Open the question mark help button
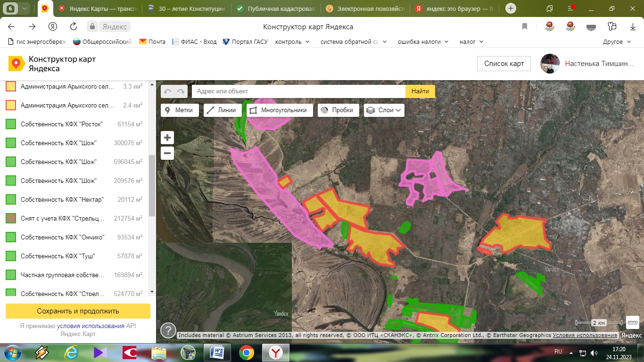The width and height of the screenshot is (644, 362). point(168,330)
